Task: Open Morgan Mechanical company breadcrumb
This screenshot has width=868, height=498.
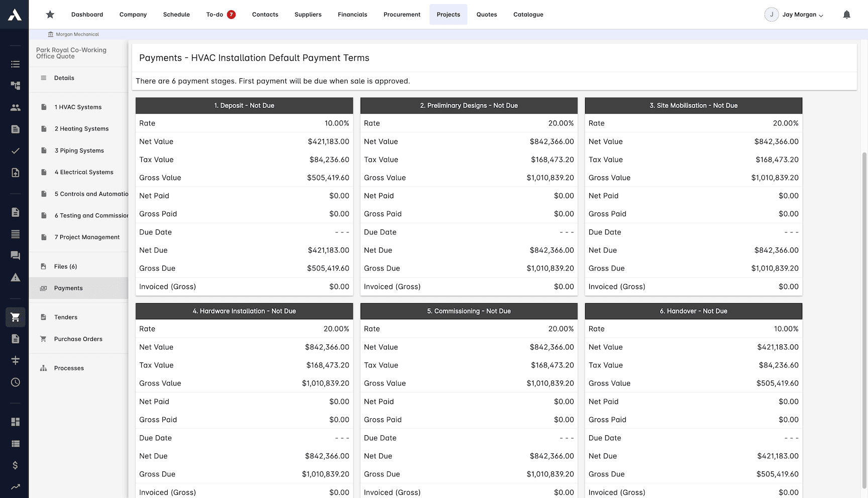Action: tap(74, 34)
